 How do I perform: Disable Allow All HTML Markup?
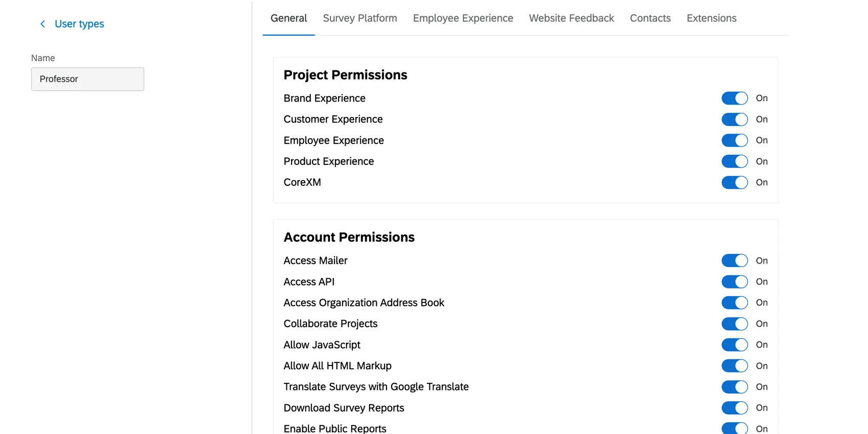[734, 366]
